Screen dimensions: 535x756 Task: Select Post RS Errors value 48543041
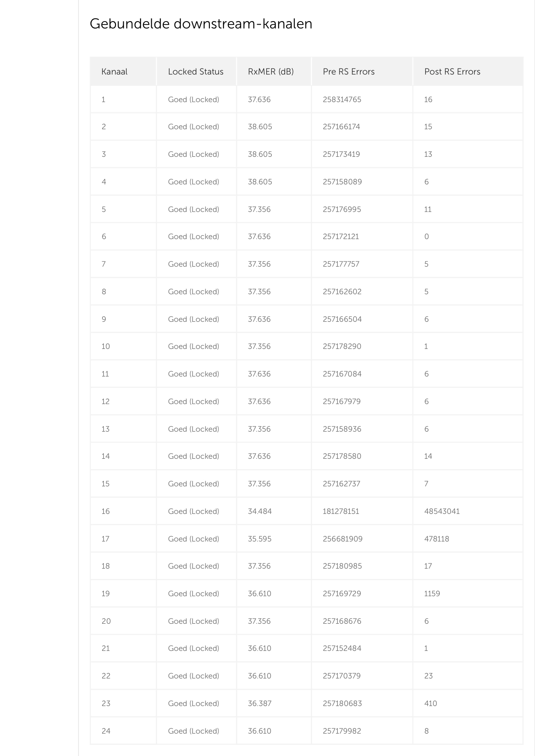pyautogui.click(x=442, y=511)
